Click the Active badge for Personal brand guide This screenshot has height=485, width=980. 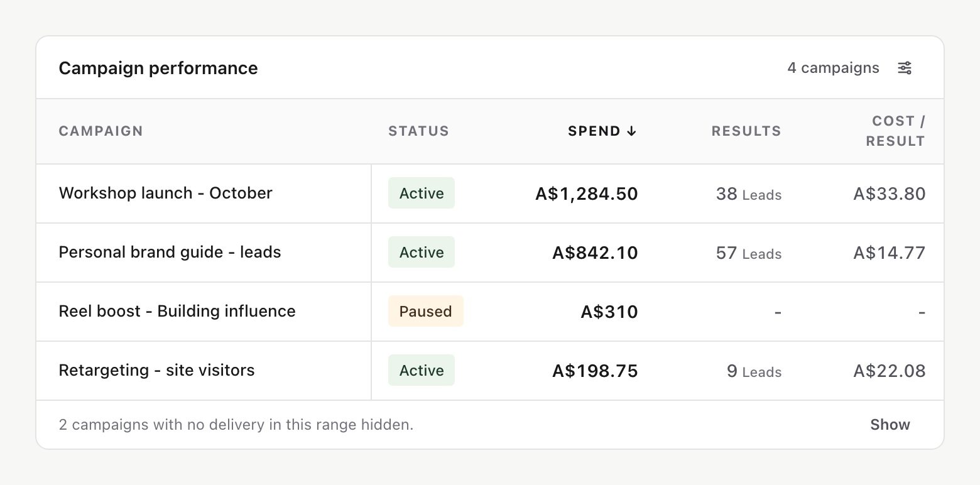click(x=422, y=253)
